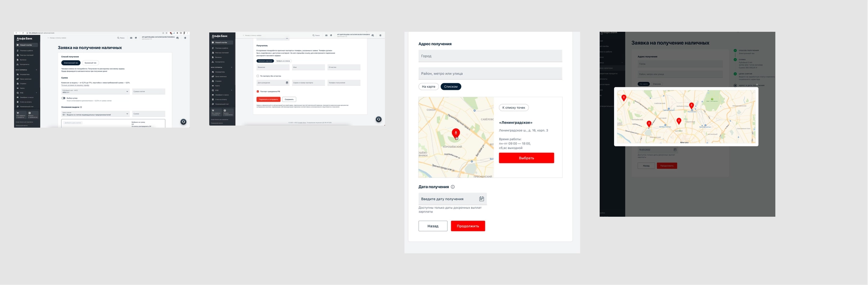Select the Выбрать из списка option
This screenshot has height=285, width=868.
284,61
